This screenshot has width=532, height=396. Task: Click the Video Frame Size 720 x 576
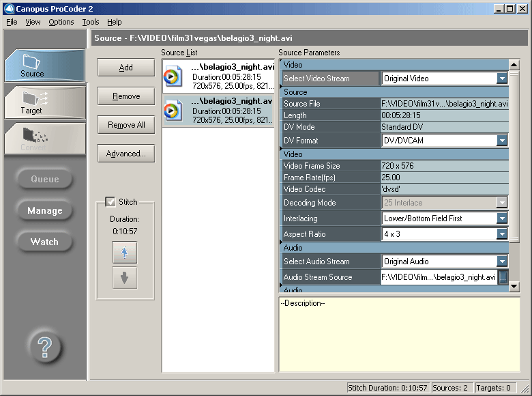[x=445, y=166]
